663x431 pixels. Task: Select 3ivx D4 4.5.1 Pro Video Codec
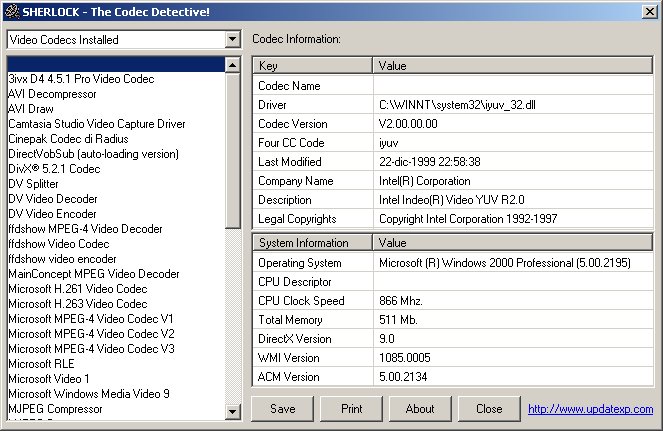point(81,79)
